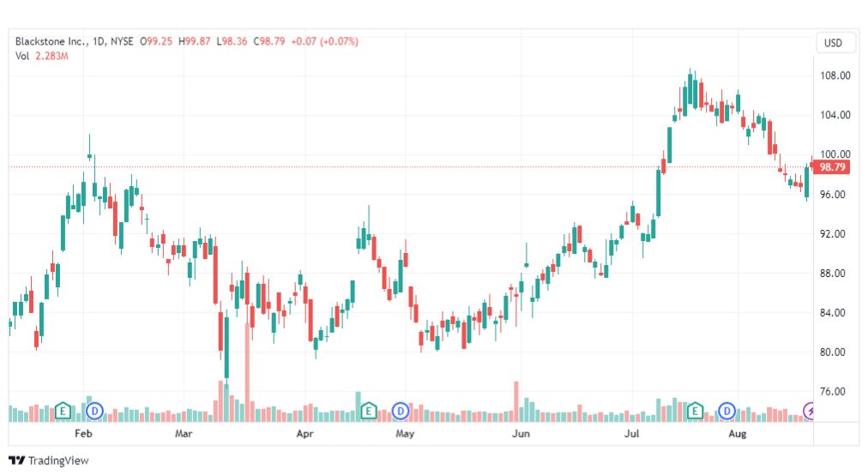Click the Vol 2.283M volume legend
The image size is (868, 476).
pyautogui.click(x=41, y=56)
